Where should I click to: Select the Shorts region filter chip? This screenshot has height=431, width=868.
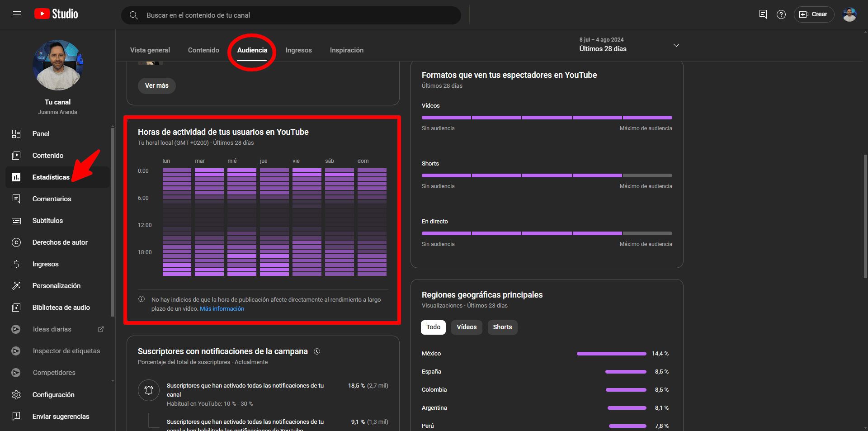[503, 327]
